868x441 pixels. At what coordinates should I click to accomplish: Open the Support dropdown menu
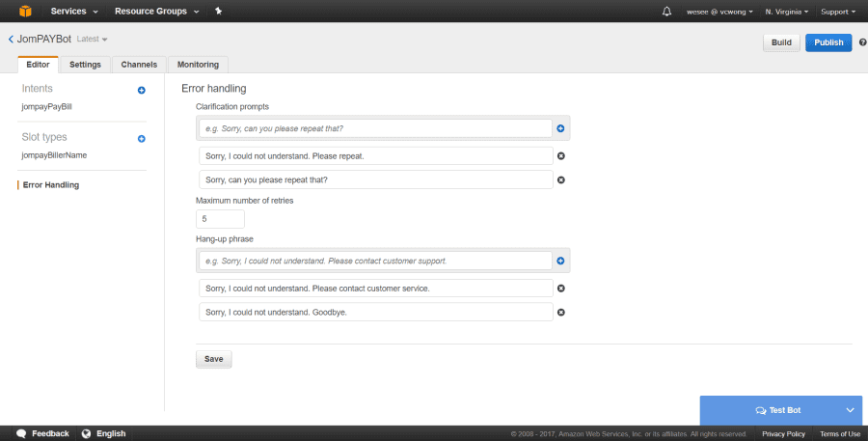838,12
